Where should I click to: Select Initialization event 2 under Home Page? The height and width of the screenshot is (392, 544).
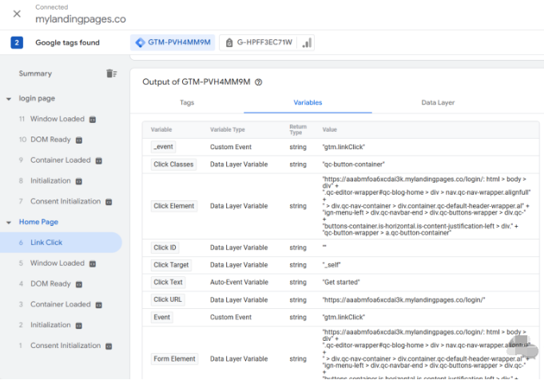coord(50,325)
